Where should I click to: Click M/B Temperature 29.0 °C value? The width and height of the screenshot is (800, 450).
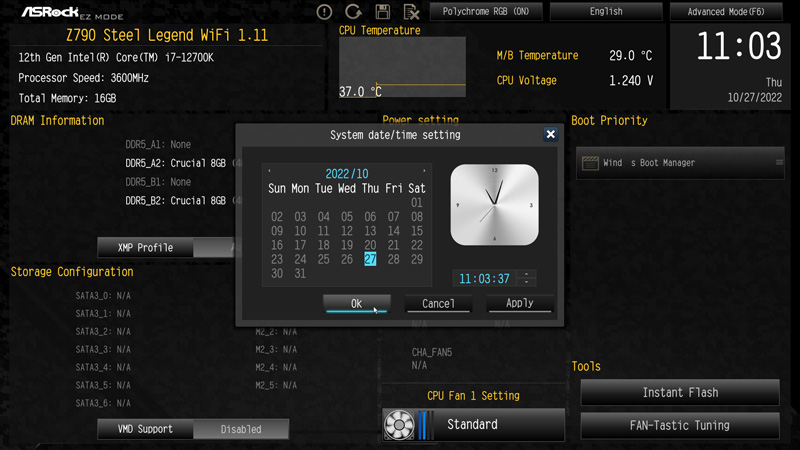[631, 55]
